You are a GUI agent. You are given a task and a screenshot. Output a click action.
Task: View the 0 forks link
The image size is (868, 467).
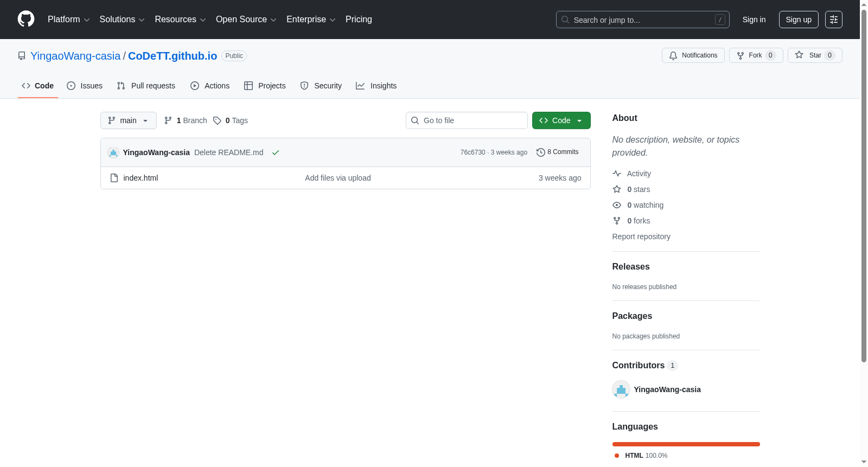[x=631, y=221]
